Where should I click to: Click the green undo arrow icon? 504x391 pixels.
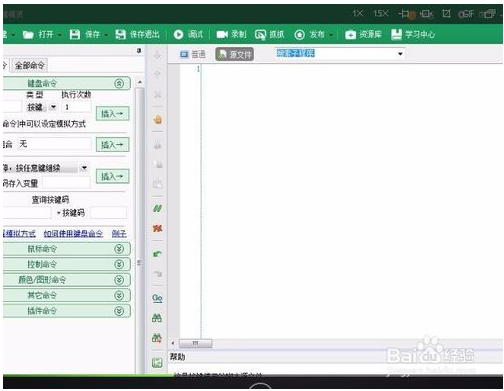[x=157, y=254]
